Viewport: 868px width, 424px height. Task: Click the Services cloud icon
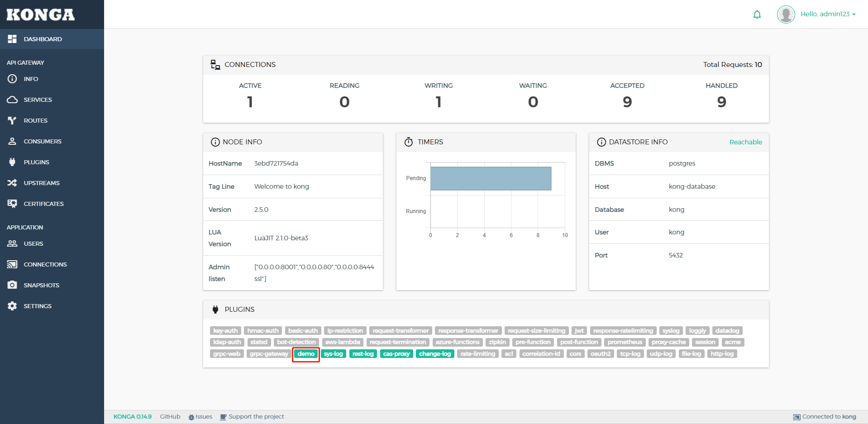pos(12,100)
